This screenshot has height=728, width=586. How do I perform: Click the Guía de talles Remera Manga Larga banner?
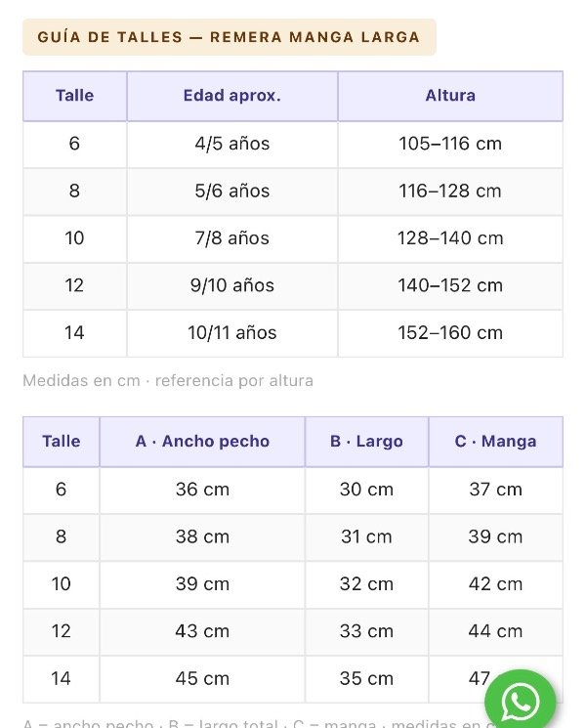pyautogui.click(x=230, y=37)
